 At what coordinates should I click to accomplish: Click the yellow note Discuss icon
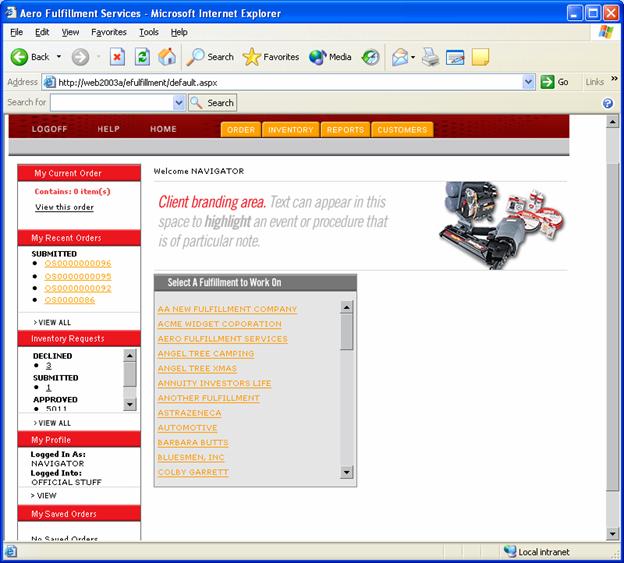tap(480, 57)
